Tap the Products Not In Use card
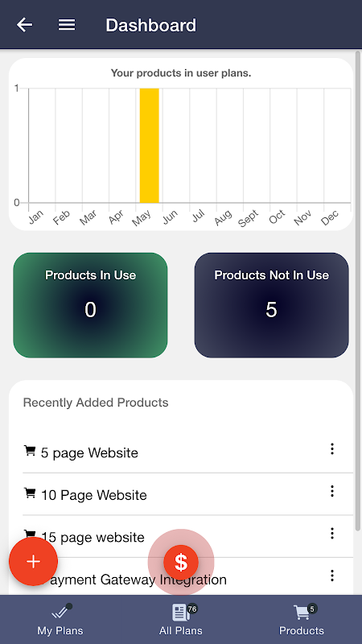This screenshot has height=644, width=362. pos(271,305)
